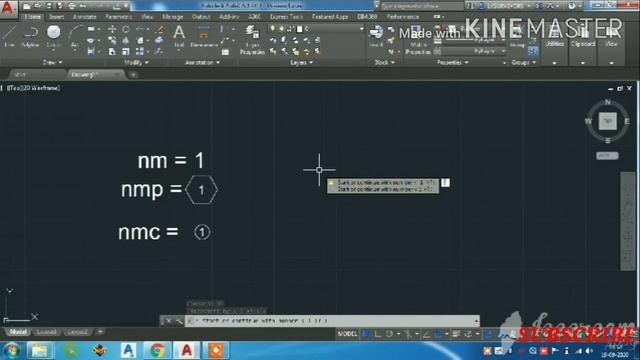Screen dimensions: 640x360
Task: Toggle lineweight display in status bar
Action: pos(456,334)
